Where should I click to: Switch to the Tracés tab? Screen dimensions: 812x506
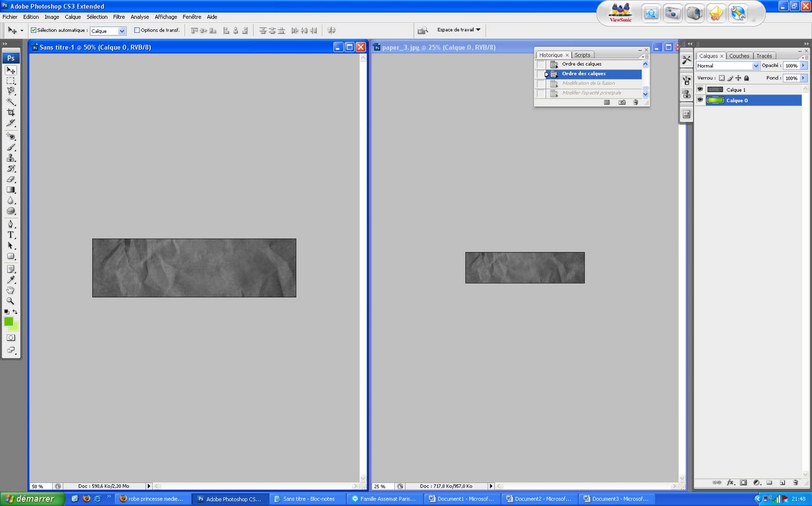[x=764, y=56]
